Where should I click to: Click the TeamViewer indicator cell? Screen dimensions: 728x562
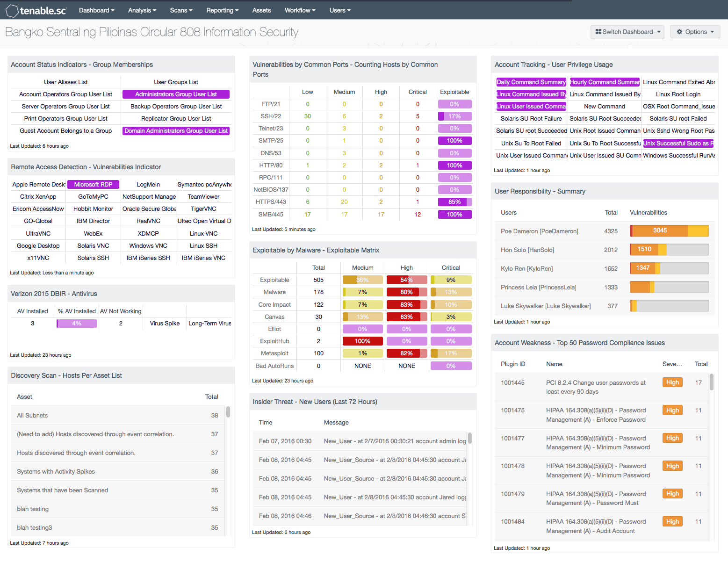(x=203, y=196)
